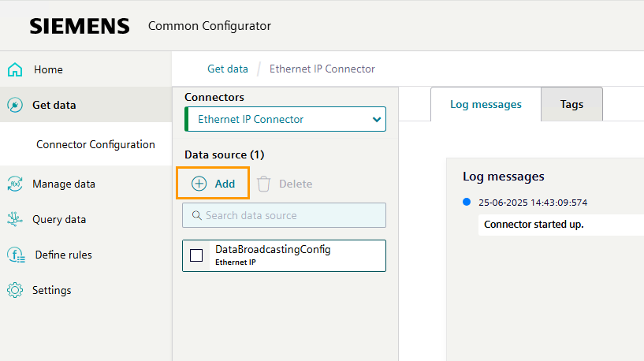
Task: Click the Manage data function icon
Action: 15,184
